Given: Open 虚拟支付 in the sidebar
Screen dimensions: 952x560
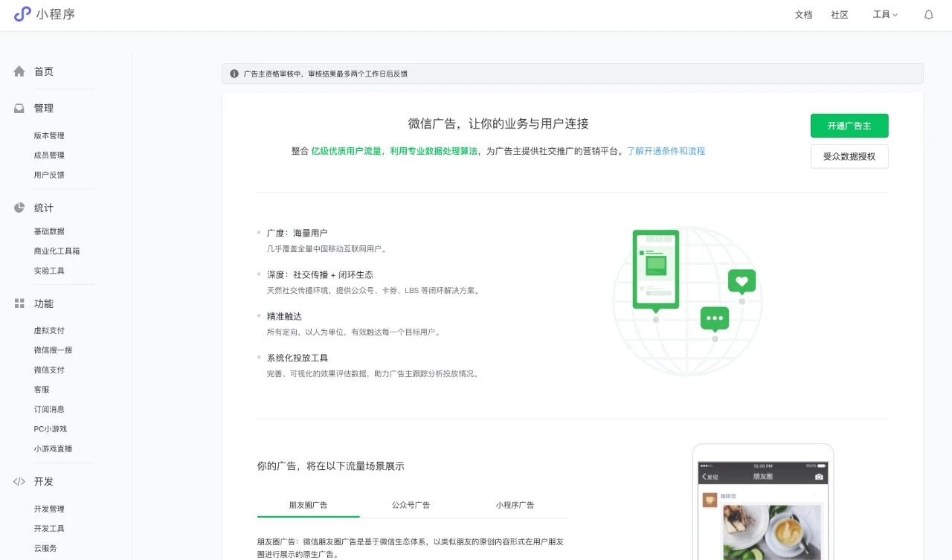Looking at the screenshot, I should pyautogui.click(x=49, y=330).
